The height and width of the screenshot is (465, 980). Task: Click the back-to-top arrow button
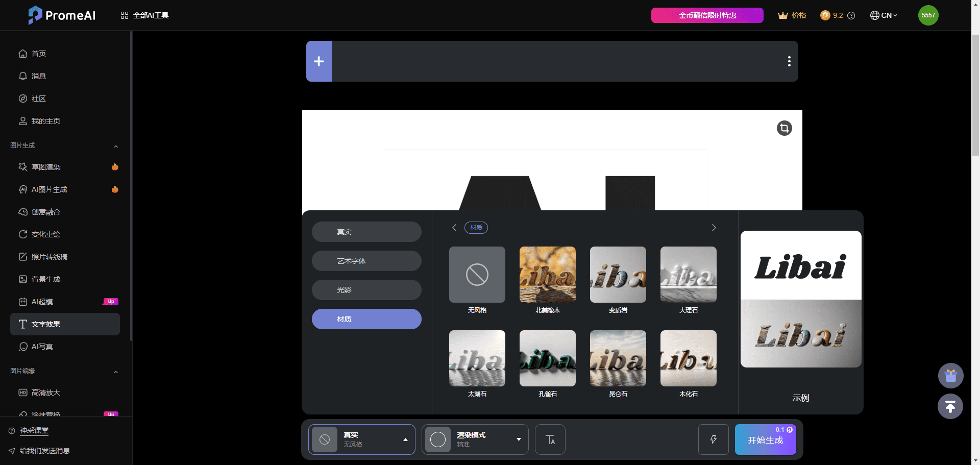950,407
